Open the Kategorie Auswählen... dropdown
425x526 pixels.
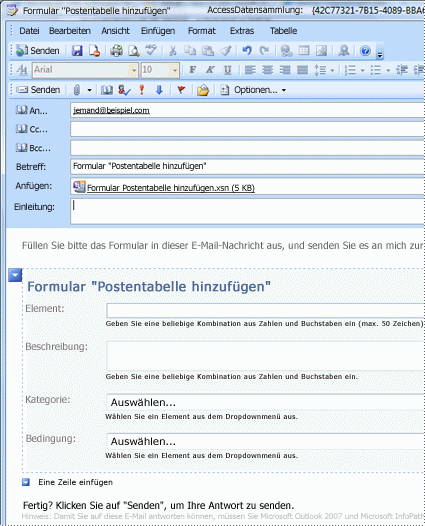tap(265, 402)
